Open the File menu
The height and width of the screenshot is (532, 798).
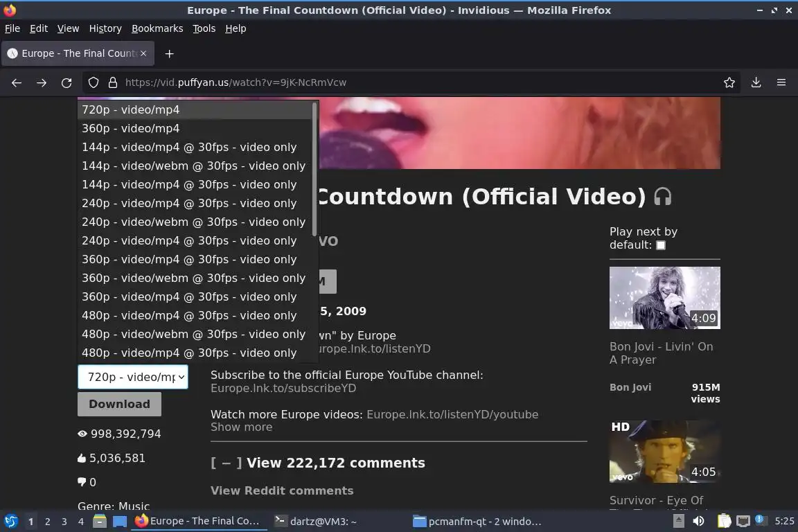point(12,28)
